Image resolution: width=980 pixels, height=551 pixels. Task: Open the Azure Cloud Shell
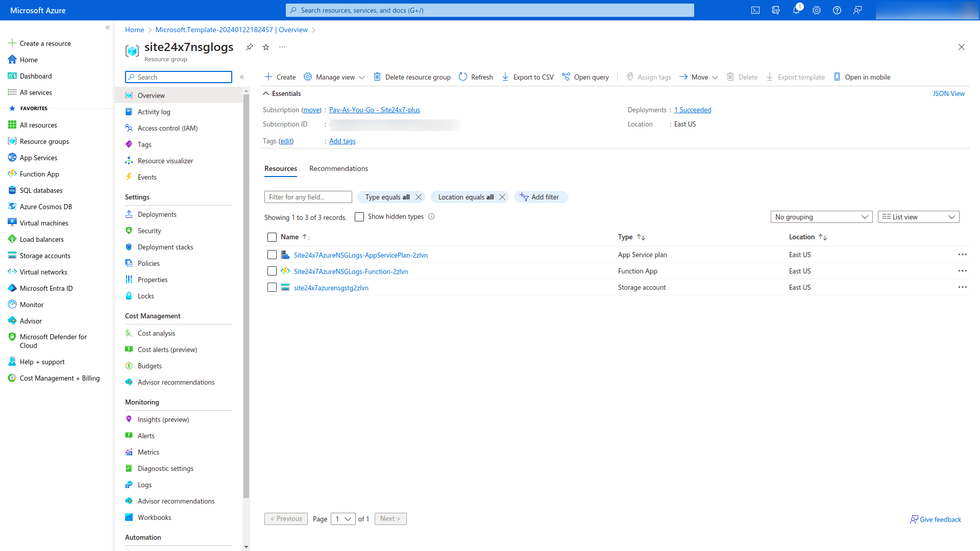[x=755, y=10]
